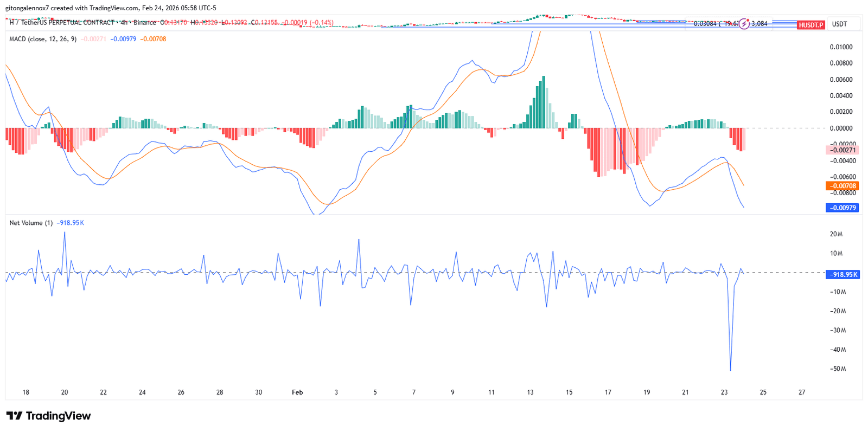Viewport: 868px width, 432px height.
Task: Click date 20 on the time axis
Action: point(65,392)
